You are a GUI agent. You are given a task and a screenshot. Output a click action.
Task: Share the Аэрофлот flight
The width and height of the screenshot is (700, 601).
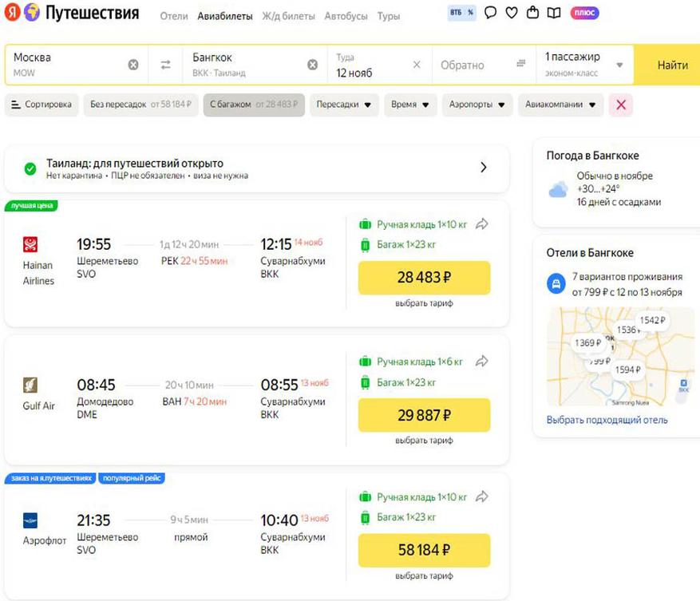[x=481, y=496]
